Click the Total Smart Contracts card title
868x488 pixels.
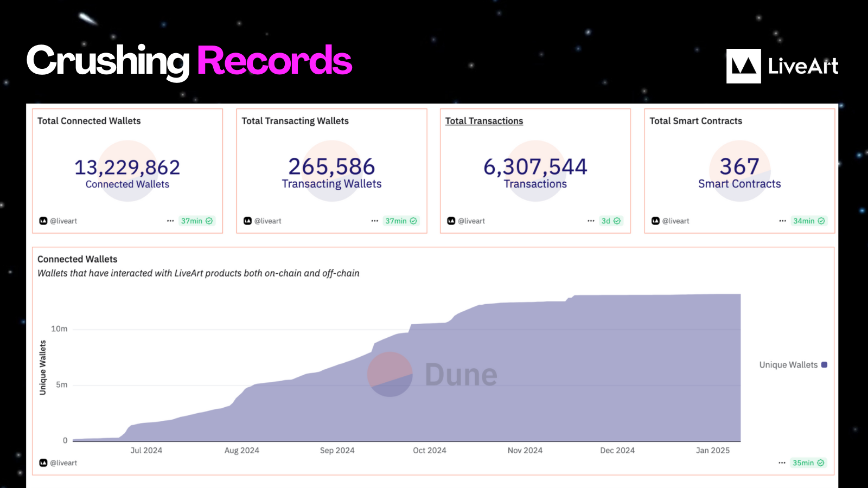[x=696, y=121]
